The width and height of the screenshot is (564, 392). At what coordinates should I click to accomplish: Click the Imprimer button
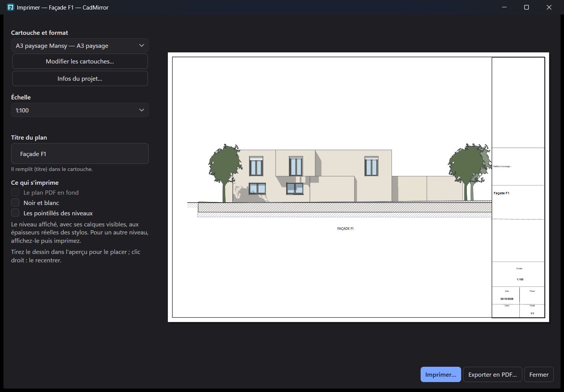[440, 374]
